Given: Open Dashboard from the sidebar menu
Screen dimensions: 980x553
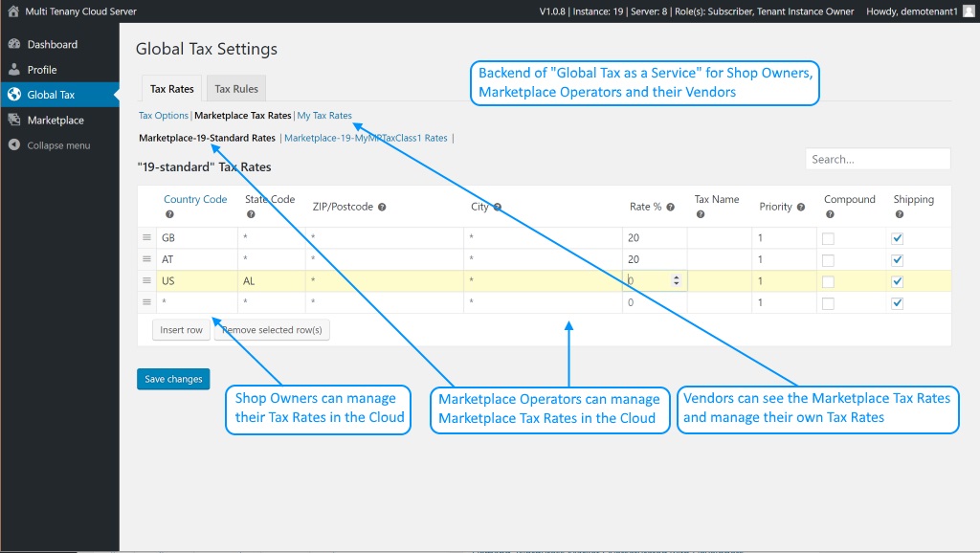Looking at the screenshot, I should pos(53,44).
